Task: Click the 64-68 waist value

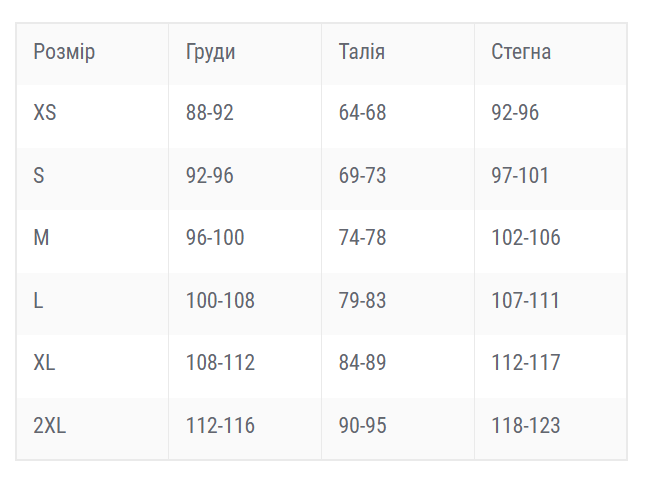Action: click(x=362, y=112)
